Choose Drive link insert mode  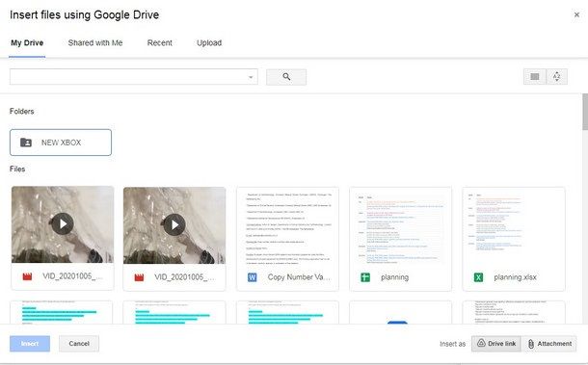pyautogui.click(x=496, y=344)
